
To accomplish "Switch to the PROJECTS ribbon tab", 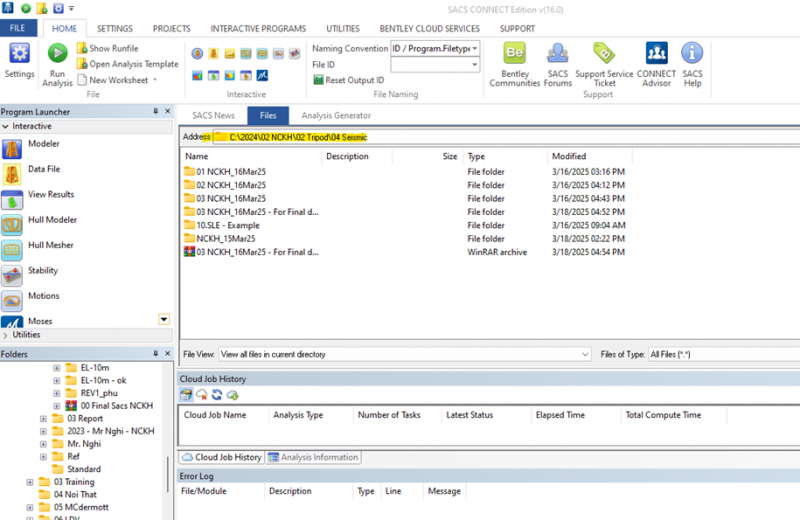I will pos(171,29).
